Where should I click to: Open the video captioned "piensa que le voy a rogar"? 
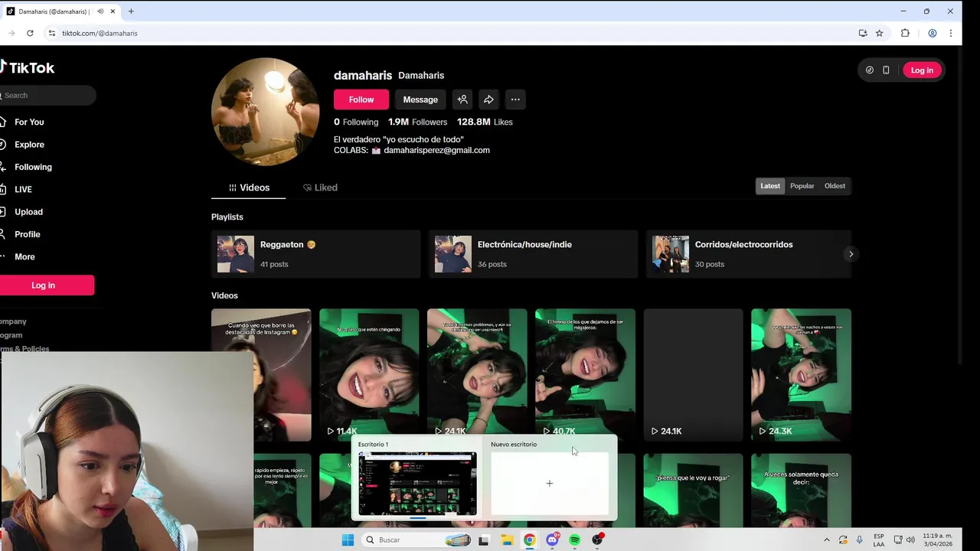pos(693,491)
